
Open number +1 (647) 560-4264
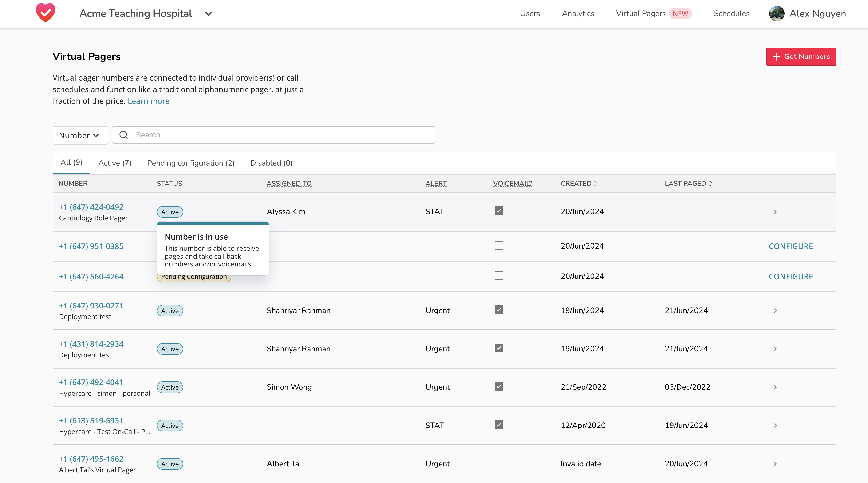click(91, 277)
